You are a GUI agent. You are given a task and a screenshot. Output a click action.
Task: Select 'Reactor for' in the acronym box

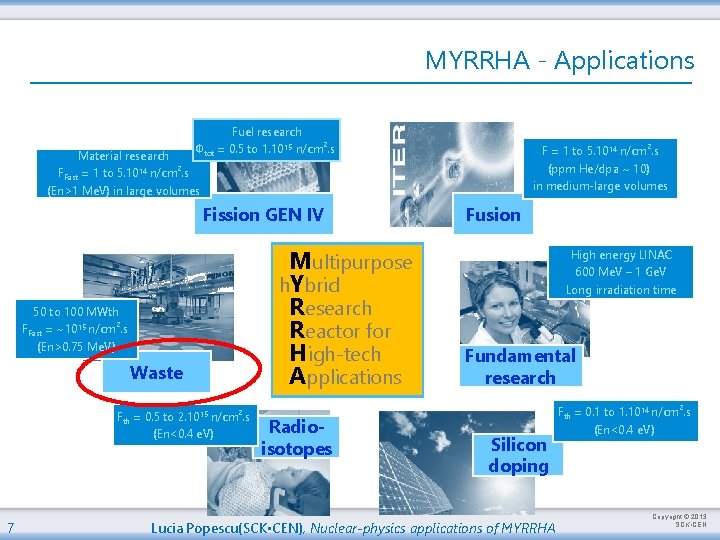point(340,331)
